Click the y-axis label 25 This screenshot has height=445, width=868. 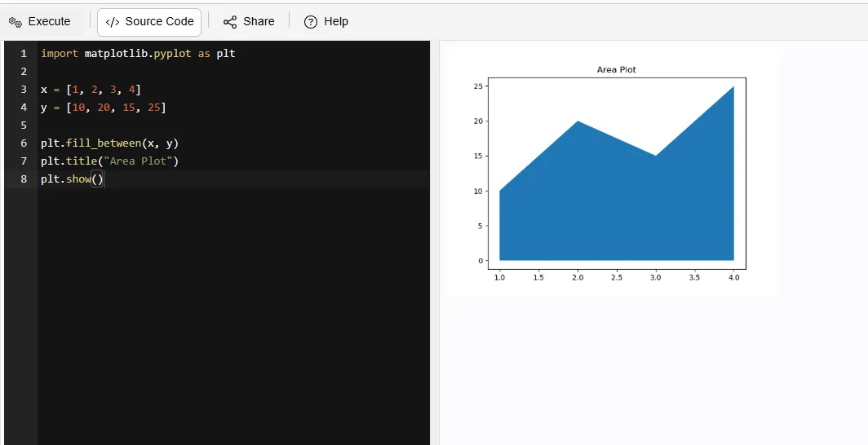tap(478, 86)
